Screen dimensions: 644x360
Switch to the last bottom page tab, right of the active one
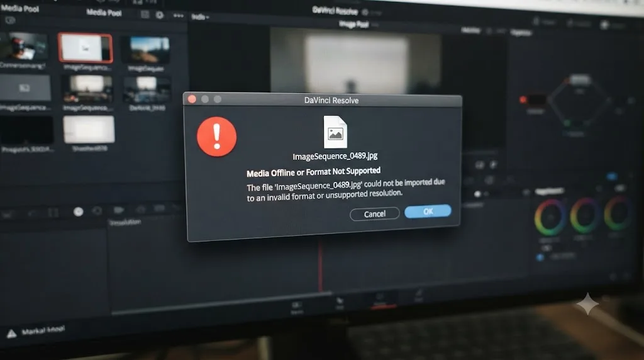[x=418, y=295]
